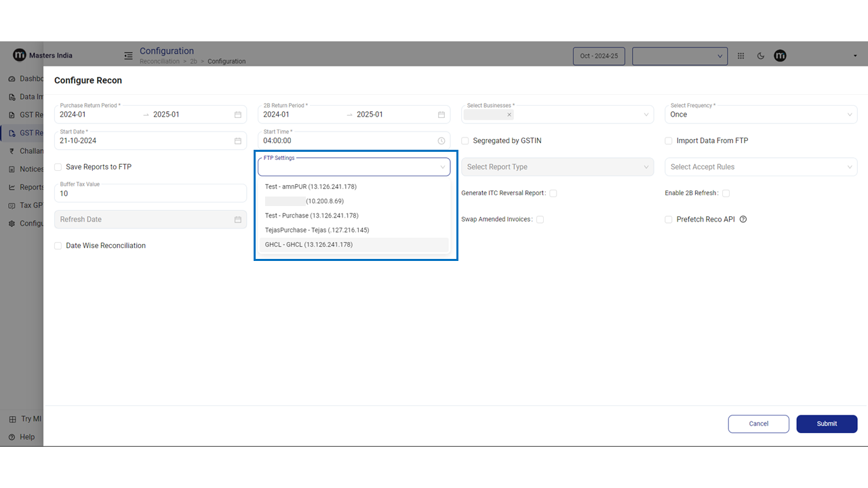Screen dimensions: 868x488
Task: Click the sidebar collapse menu icon
Action: pyautogui.click(x=128, y=56)
